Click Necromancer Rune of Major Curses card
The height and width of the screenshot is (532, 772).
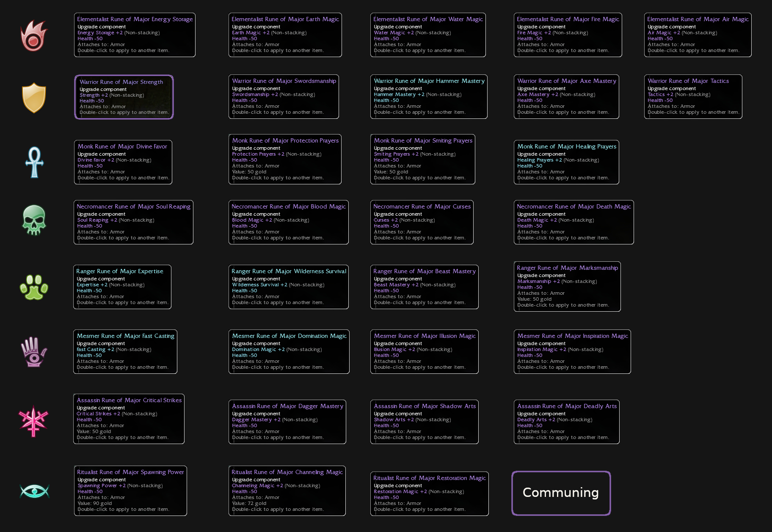(x=422, y=222)
